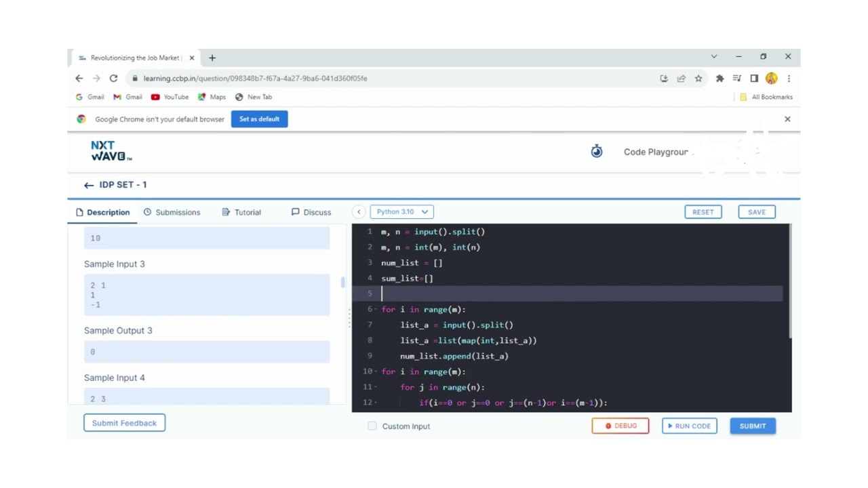Collapse the for loop on line 6
The width and height of the screenshot is (868, 488).
(x=376, y=310)
